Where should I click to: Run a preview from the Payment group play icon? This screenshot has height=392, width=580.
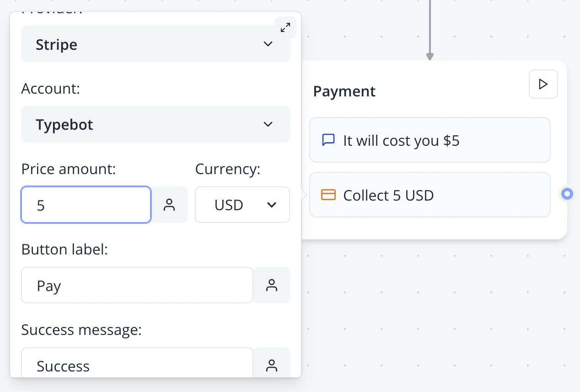pyautogui.click(x=543, y=84)
